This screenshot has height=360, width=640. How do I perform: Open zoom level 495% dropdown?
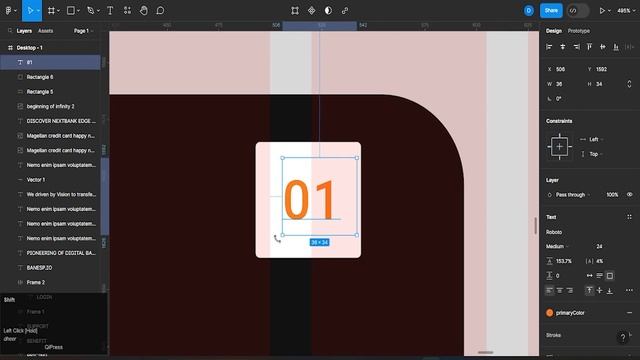click(x=626, y=11)
